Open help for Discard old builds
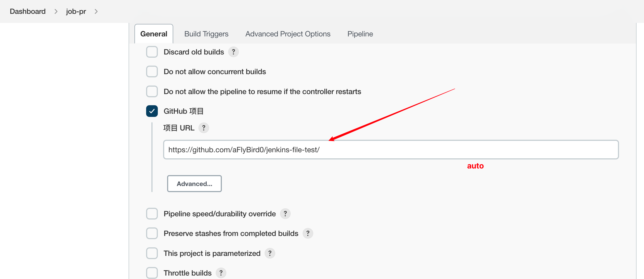This screenshot has height=279, width=644. point(233,52)
